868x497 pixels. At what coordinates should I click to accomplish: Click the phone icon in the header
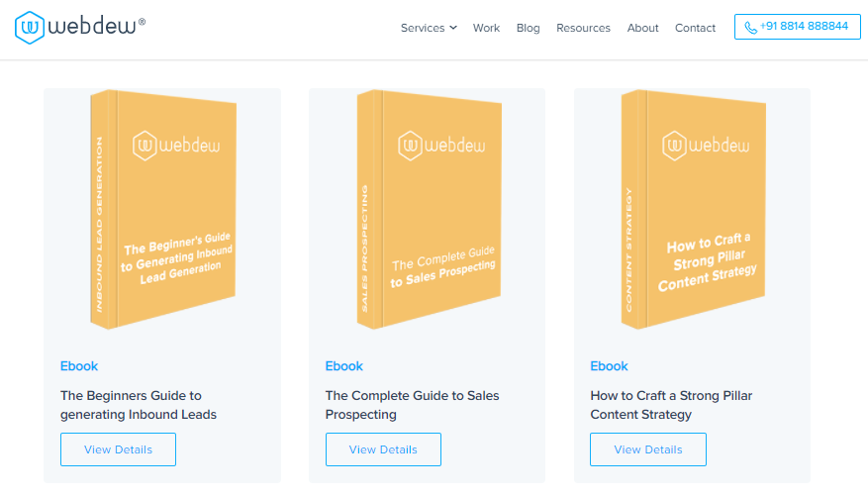750,28
